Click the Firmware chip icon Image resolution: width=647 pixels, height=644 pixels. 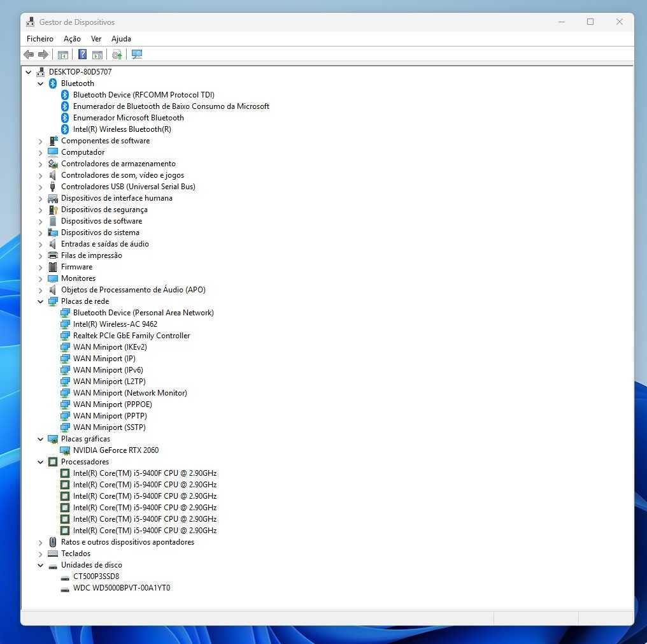pos(53,267)
